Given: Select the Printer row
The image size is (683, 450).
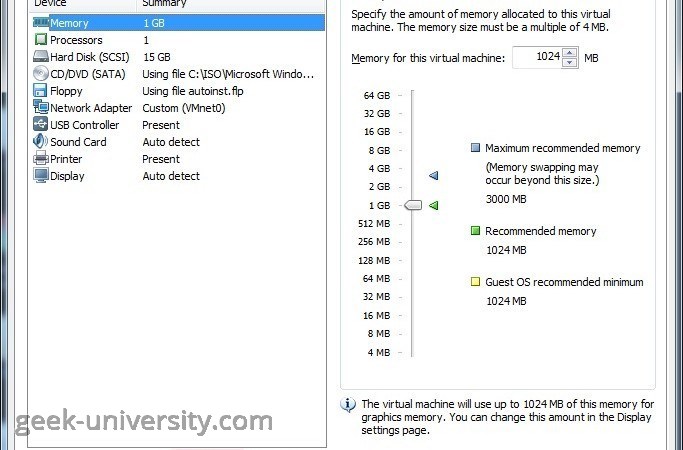Looking at the screenshot, I should [x=178, y=159].
